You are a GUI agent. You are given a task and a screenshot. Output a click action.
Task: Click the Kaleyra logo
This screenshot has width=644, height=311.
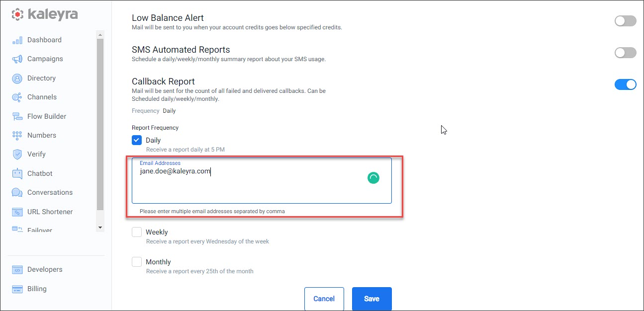(45, 14)
